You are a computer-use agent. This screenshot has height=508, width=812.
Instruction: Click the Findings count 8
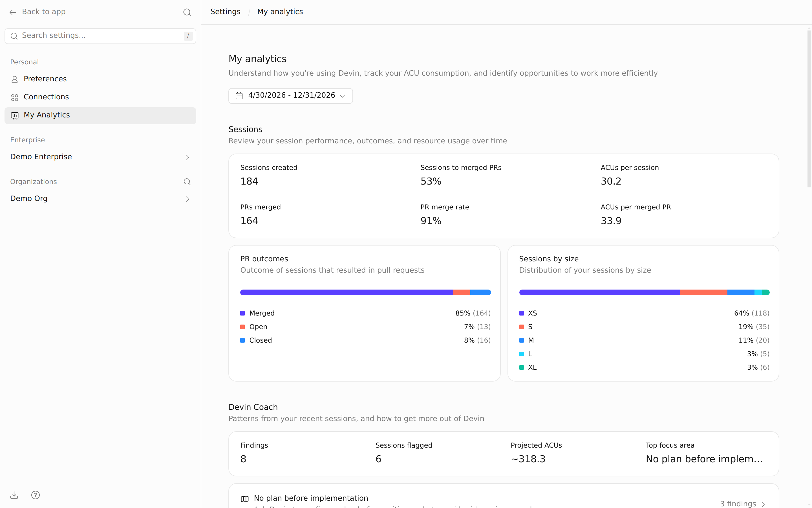click(x=243, y=459)
